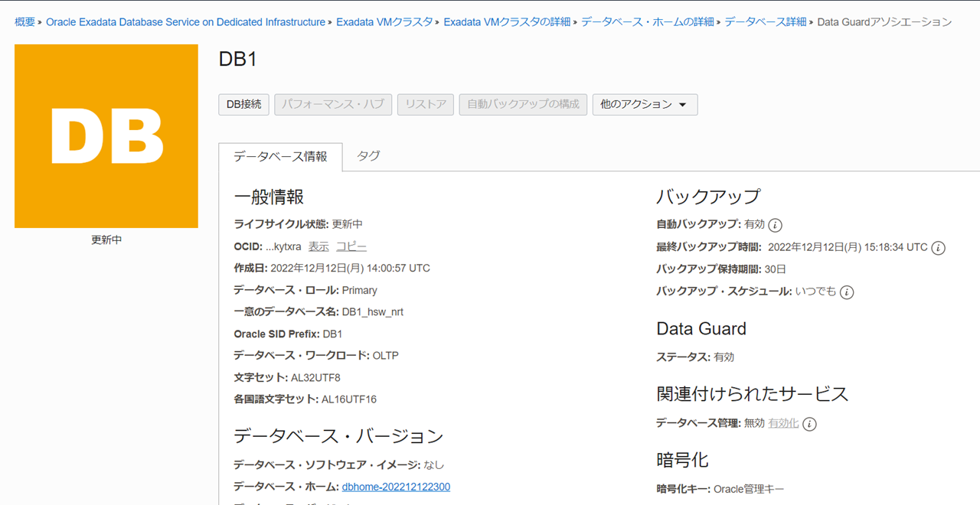Open データベース・ホームの詳細 breadcrumb link
Viewport: 980px width, 505px height.
point(648,22)
